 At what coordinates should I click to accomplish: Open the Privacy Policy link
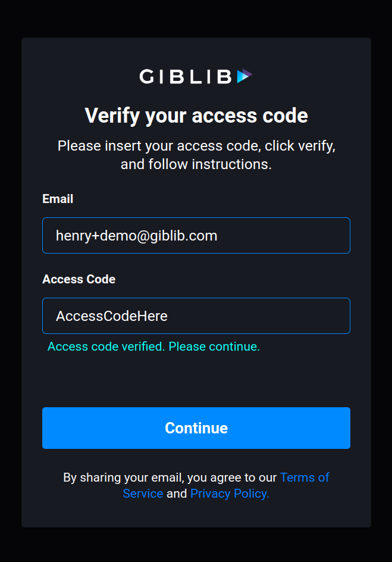pyautogui.click(x=230, y=494)
